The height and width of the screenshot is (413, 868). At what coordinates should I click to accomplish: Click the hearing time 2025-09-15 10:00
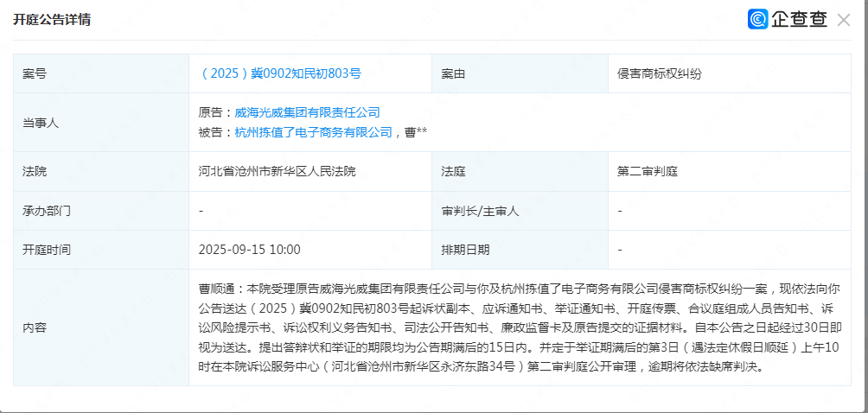click(x=250, y=250)
